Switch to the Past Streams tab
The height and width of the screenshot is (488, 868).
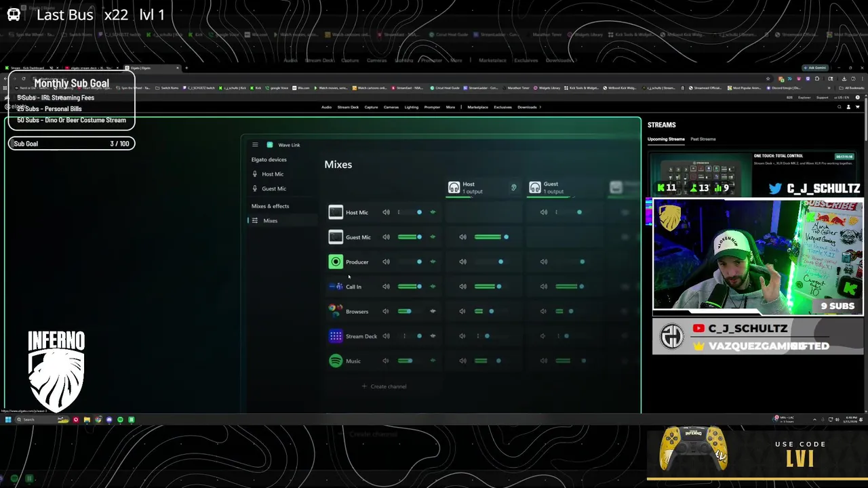[703, 139]
